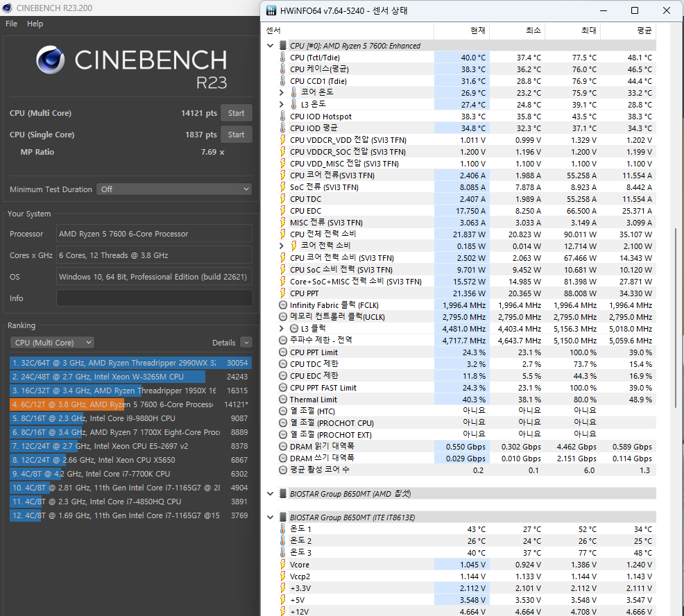Collapse BIOSTAR B650MT AMD 칩셋 group
The width and height of the screenshot is (684, 616).
tap(270, 493)
